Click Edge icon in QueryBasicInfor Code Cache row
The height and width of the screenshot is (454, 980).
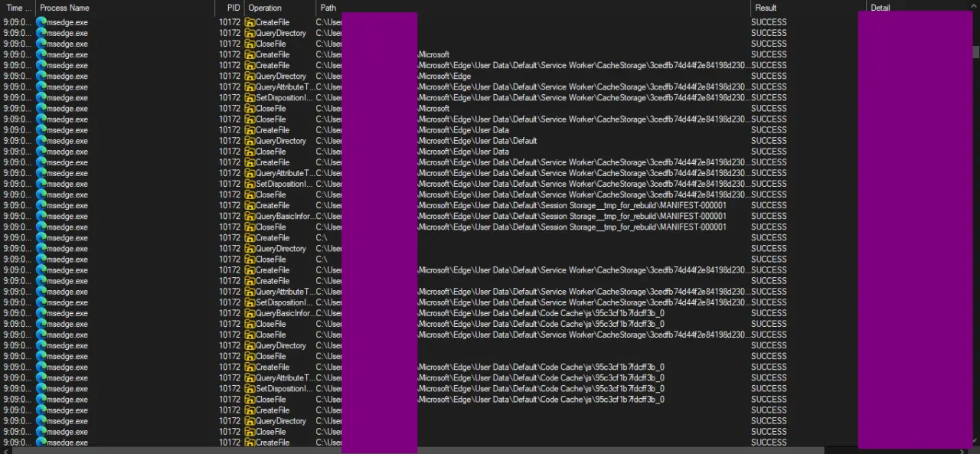click(x=41, y=313)
